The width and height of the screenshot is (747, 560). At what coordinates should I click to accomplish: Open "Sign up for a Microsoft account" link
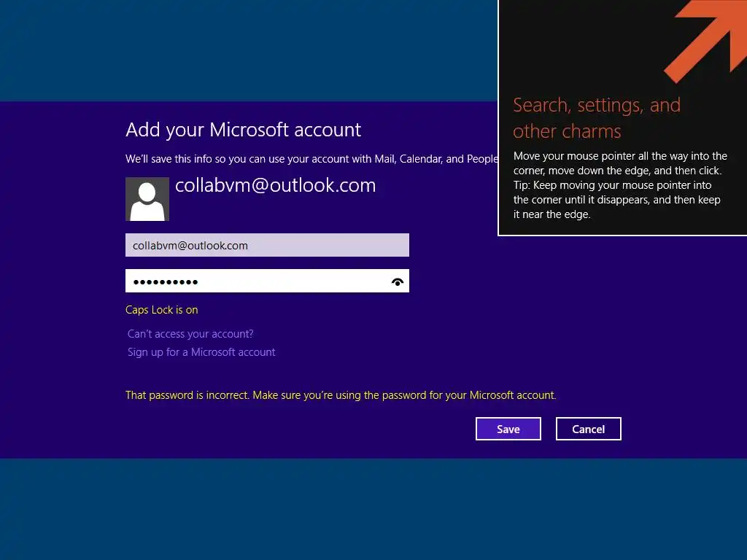click(201, 352)
